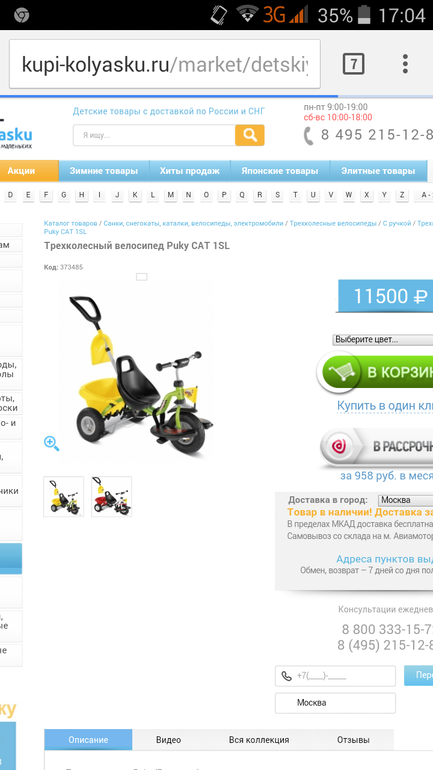Click the Я ищу search input field
This screenshot has width=433, height=770.
[x=154, y=135]
